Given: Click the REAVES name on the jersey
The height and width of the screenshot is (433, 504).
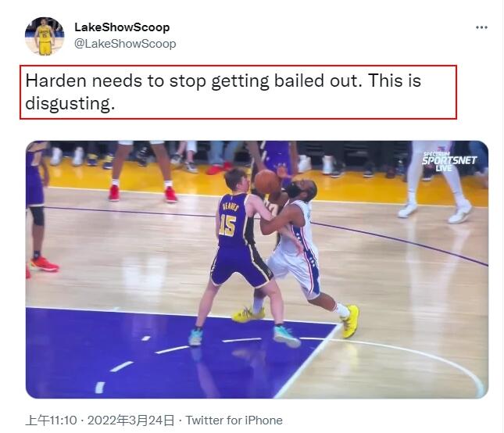Looking at the screenshot, I should 231,206.
